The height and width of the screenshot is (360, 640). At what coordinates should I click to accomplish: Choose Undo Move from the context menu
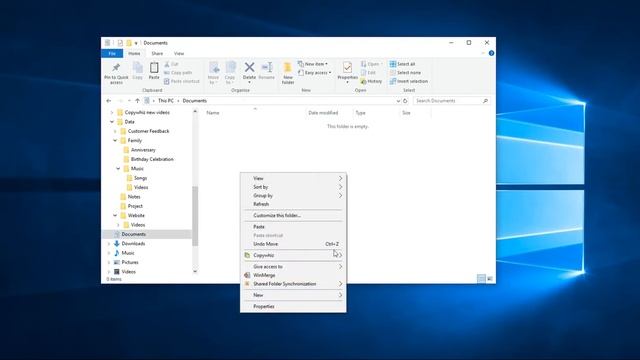tap(293, 244)
